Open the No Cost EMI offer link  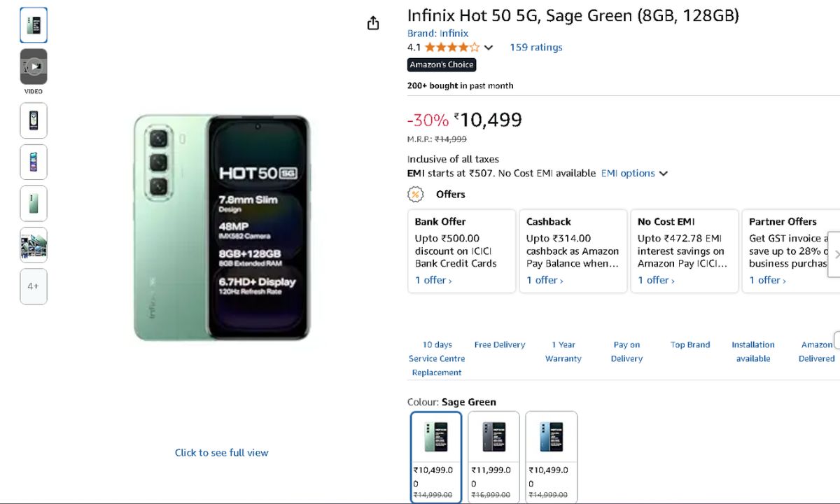point(656,280)
